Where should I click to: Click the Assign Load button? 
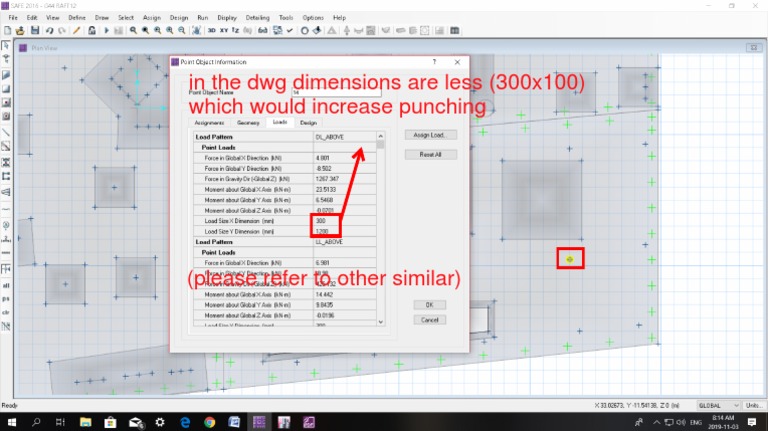[x=430, y=135]
